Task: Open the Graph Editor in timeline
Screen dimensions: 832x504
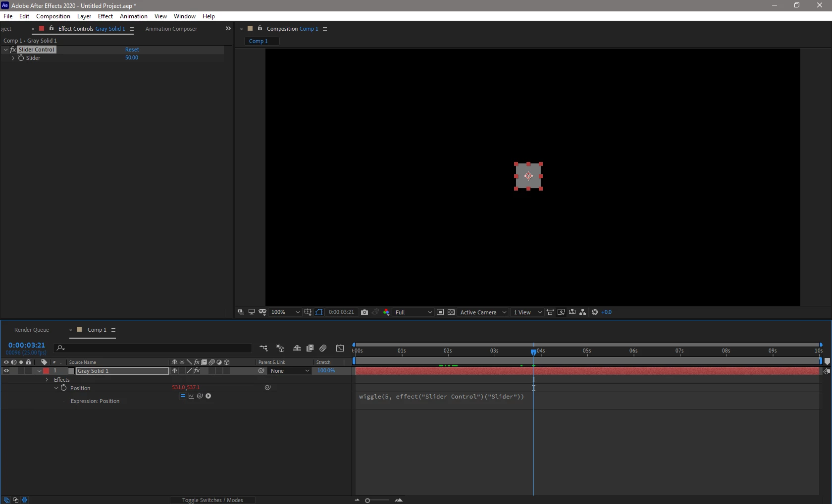Action: coord(340,348)
